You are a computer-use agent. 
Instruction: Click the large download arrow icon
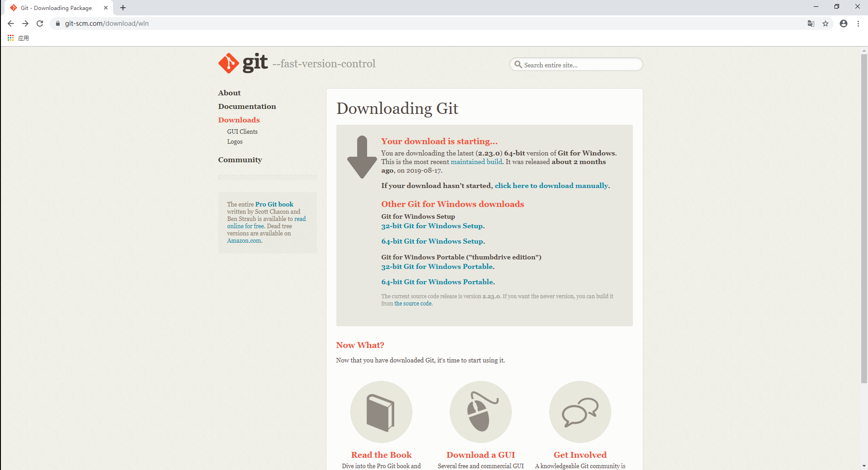pos(362,157)
